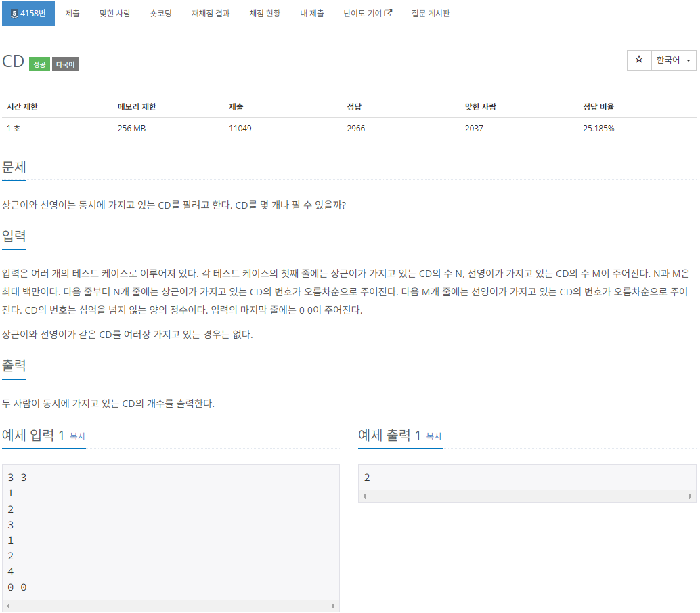This screenshot has height=613, width=700.
Task: Click 복사 next to 예제 입력 1
Action: (79, 438)
